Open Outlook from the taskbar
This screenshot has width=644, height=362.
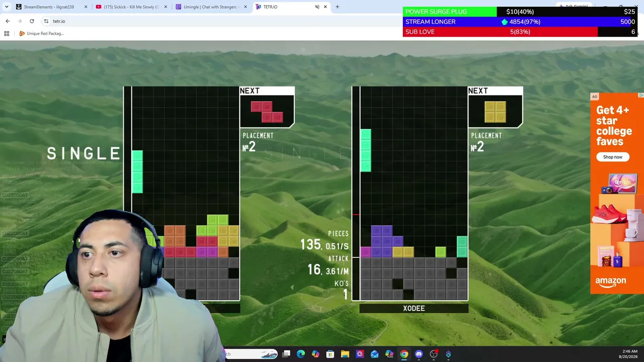374,354
